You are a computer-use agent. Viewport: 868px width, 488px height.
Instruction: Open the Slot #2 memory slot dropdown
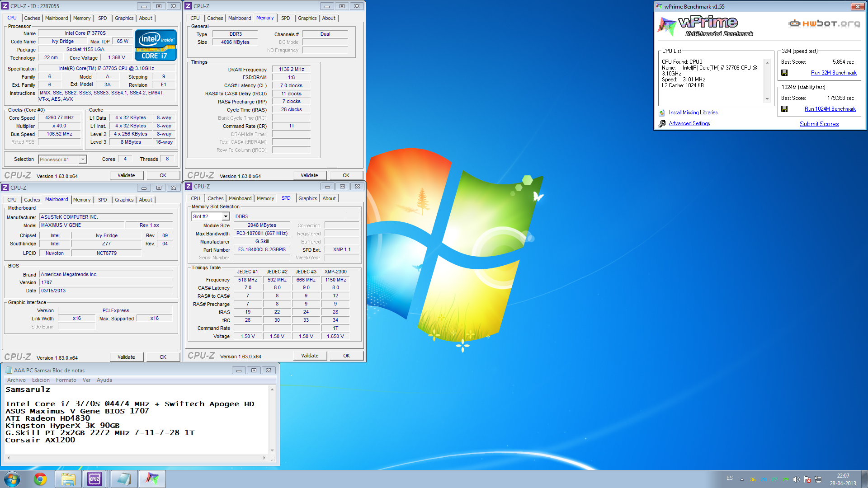(226, 216)
